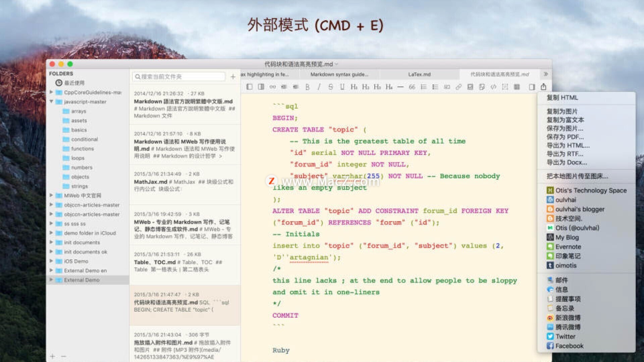Insert numbered list
Viewport: 644px width, 362px height.
(424, 87)
